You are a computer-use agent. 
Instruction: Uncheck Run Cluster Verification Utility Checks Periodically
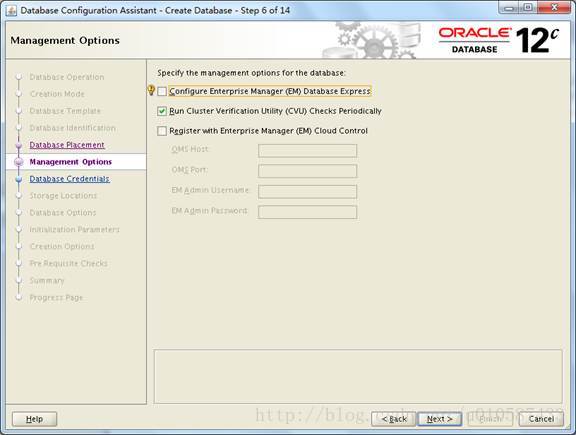162,111
